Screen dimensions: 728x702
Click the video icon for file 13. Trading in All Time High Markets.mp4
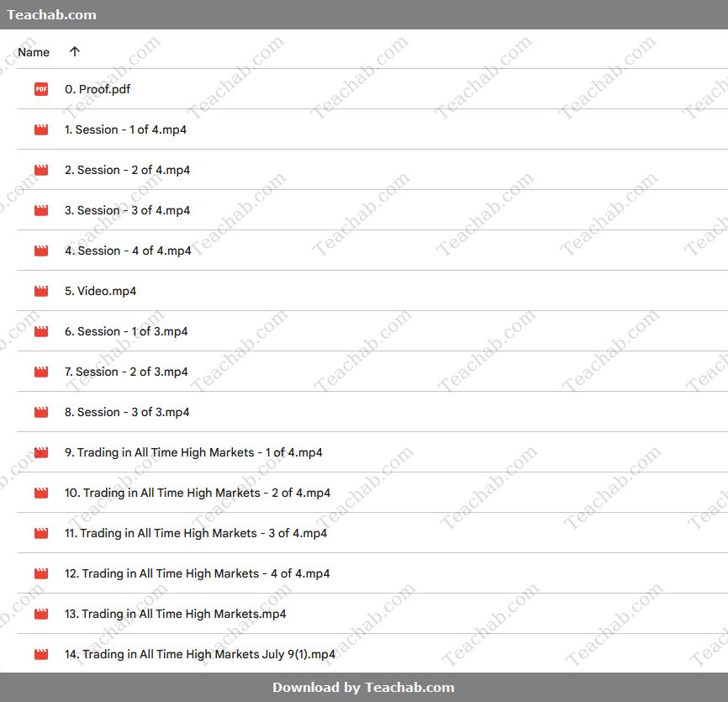[x=41, y=615]
